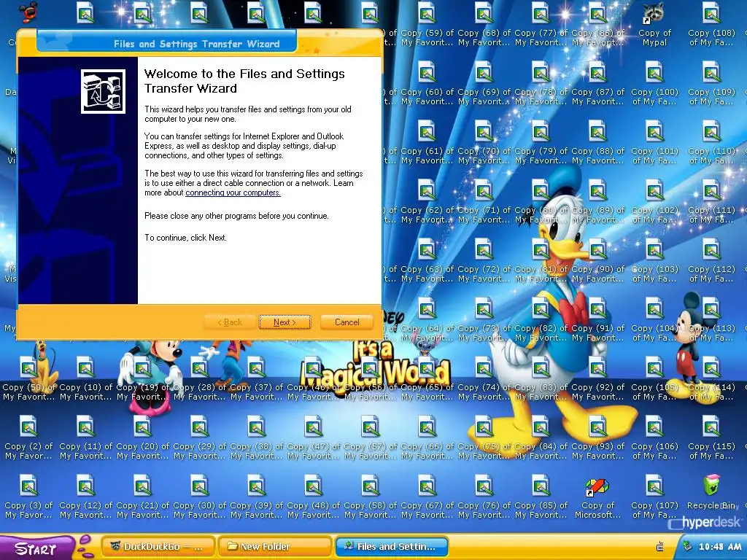Click Next in the Transfer Wizard
Image resolution: width=747 pixels, height=560 pixels.
pyautogui.click(x=285, y=322)
